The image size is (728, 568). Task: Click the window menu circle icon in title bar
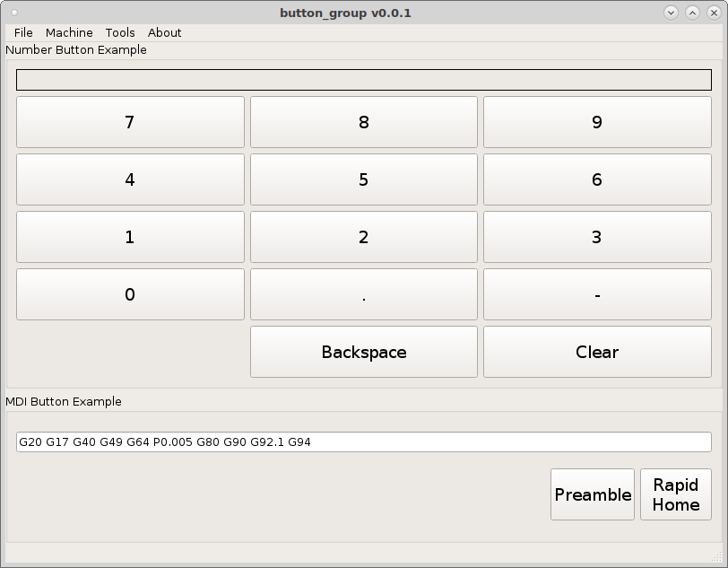click(14, 13)
